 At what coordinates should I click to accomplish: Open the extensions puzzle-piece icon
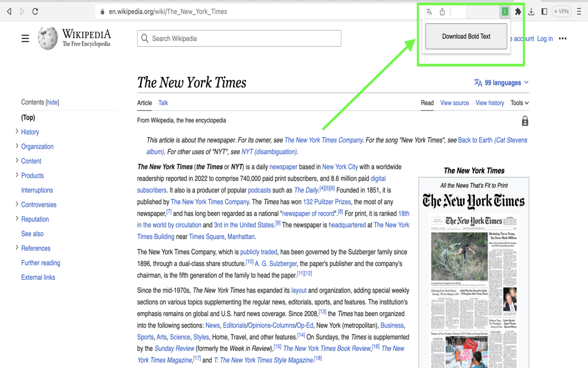(x=518, y=11)
